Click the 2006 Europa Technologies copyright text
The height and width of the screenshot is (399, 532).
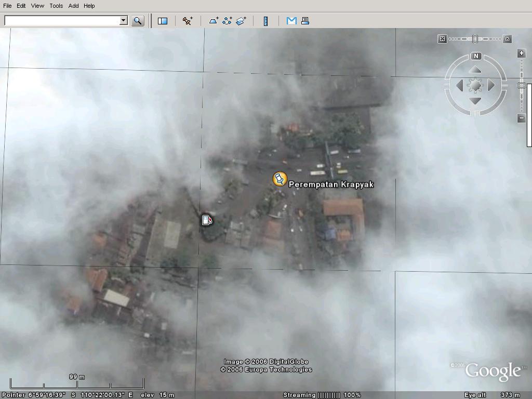click(266, 369)
